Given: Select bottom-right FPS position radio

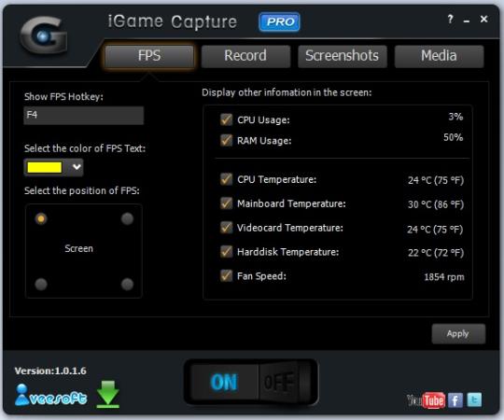Looking at the screenshot, I should coord(127,284).
